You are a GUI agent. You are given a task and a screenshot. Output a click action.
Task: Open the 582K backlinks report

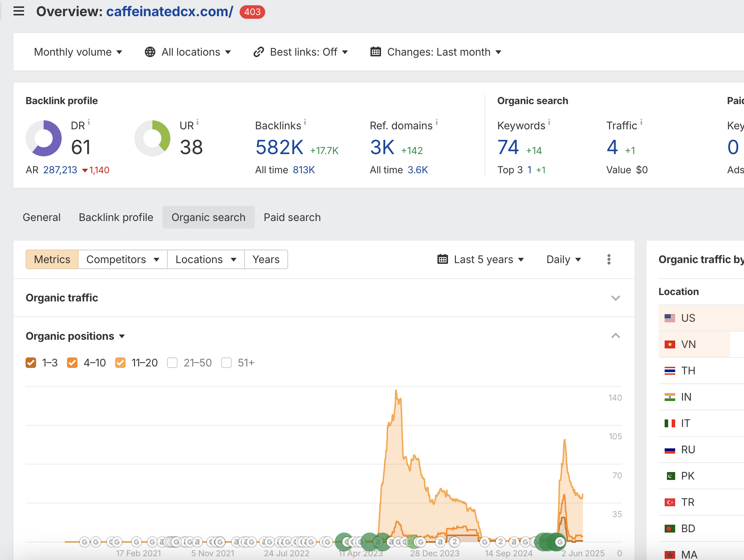[279, 147]
